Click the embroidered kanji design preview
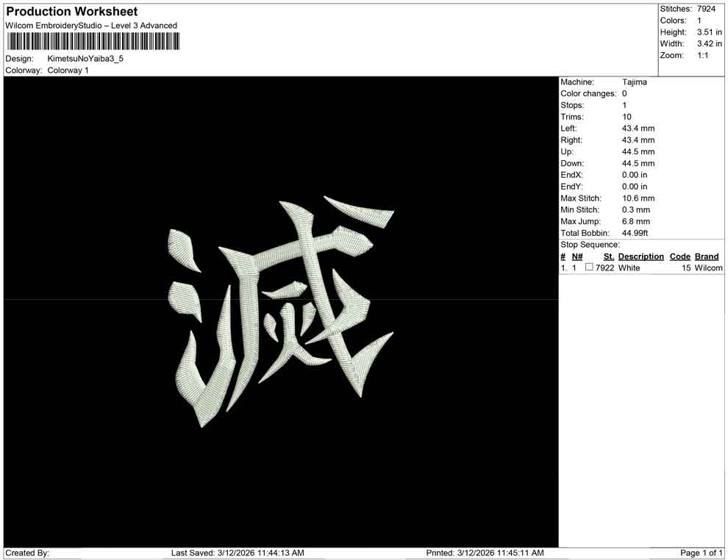Viewport: 728px width, 560px height. pyautogui.click(x=280, y=312)
